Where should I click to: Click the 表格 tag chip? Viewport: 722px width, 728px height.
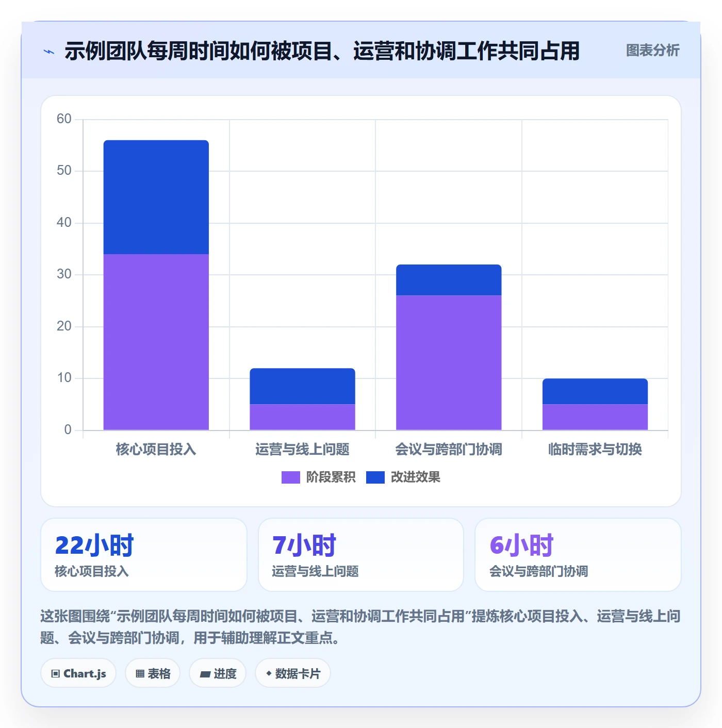click(153, 673)
